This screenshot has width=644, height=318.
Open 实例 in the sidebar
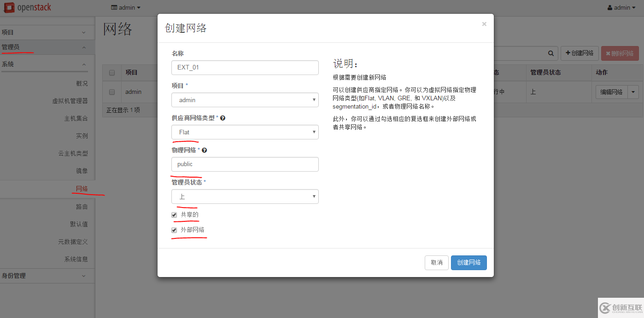[x=82, y=136]
